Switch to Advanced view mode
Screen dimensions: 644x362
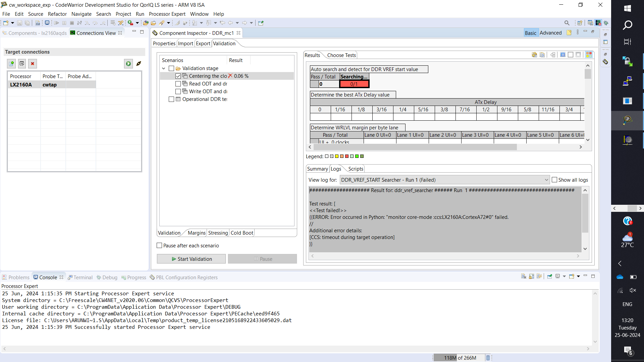coord(550,33)
